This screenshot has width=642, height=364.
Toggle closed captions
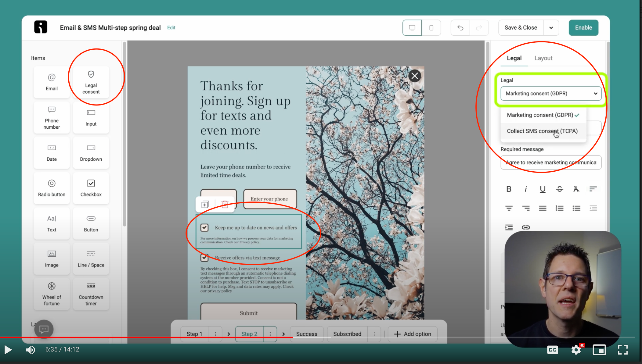pyautogui.click(x=553, y=350)
